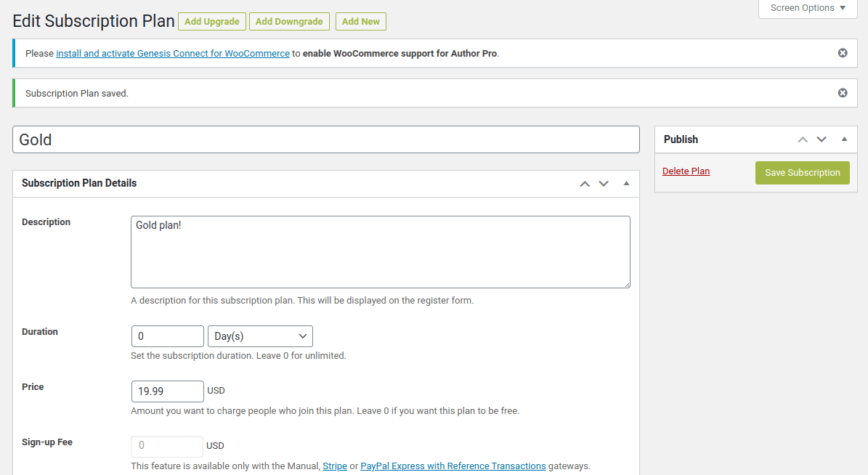Click the Sign-up Fee label
868x475 pixels.
click(x=47, y=442)
